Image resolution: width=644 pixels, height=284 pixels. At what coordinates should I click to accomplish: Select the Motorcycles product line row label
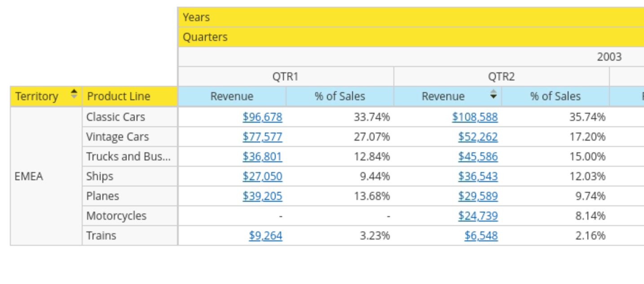pos(116,216)
